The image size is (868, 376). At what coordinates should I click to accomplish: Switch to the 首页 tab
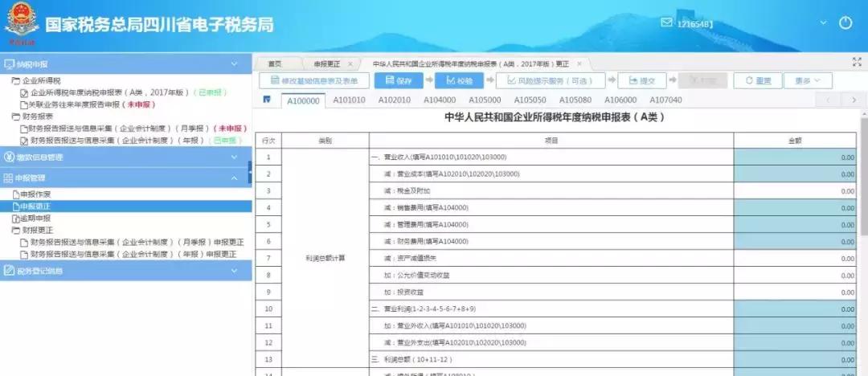[x=275, y=64]
